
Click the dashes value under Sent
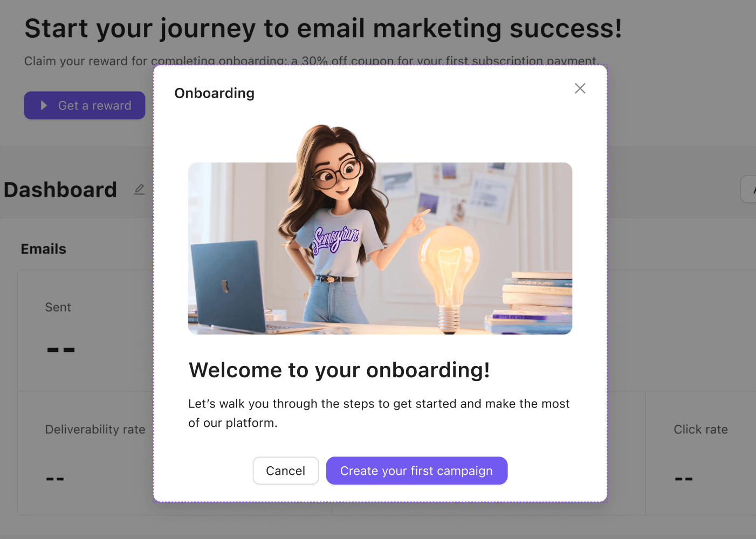[61, 350]
